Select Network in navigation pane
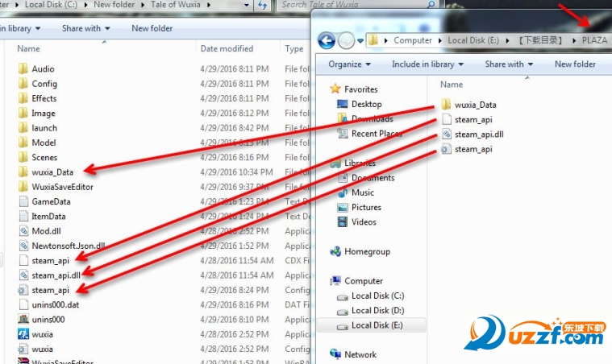 (360, 354)
